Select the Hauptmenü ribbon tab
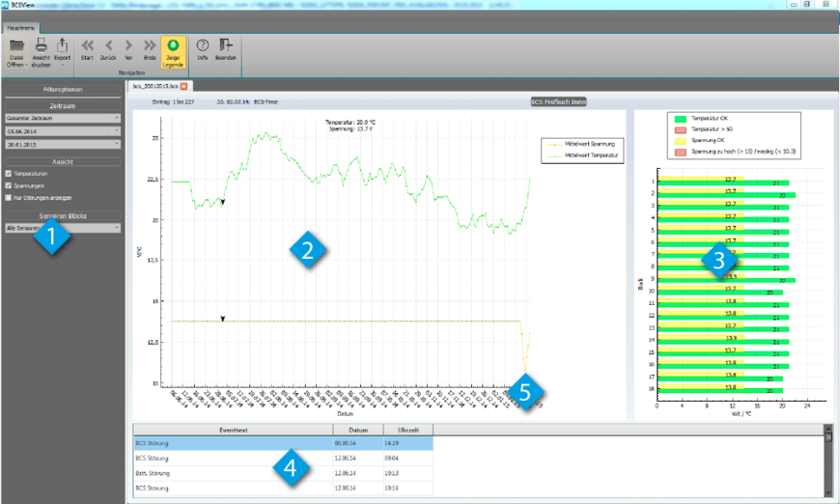This screenshot has height=504, width=840. pos(21,29)
